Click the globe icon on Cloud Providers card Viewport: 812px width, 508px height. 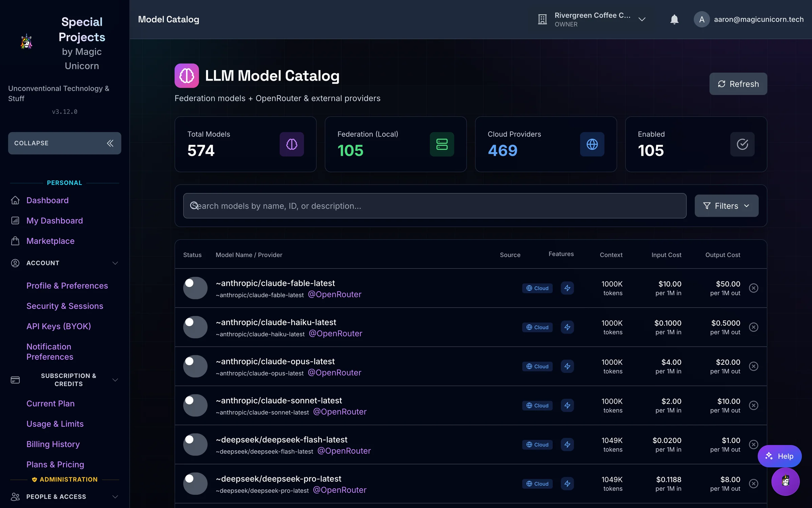(x=592, y=144)
